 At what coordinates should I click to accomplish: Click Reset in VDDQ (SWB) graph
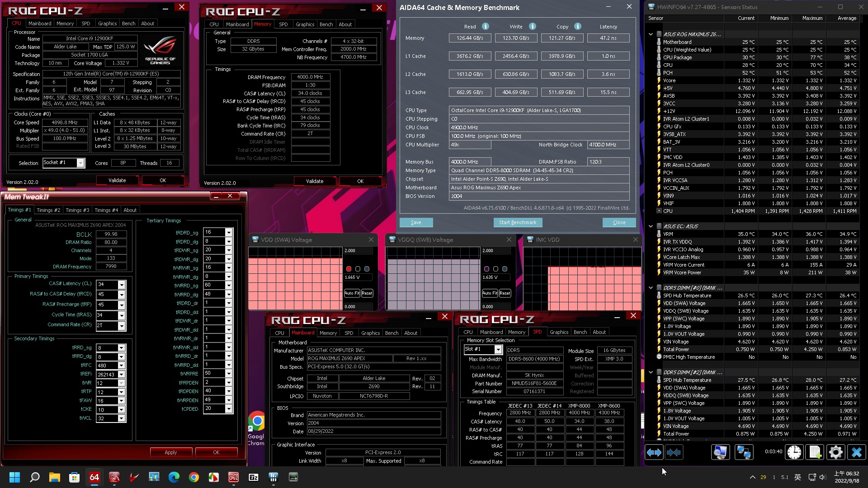point(505,293)
